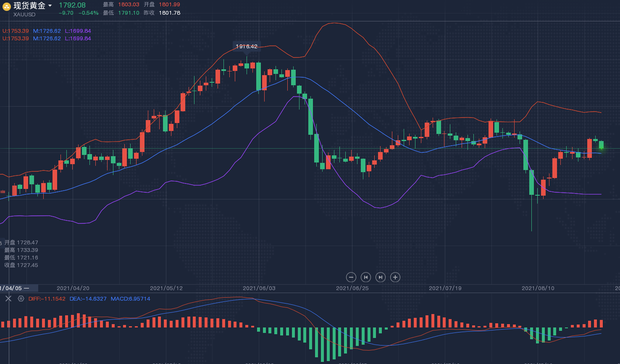
Task: Skip to the next chart period
Action: [380, 277]
